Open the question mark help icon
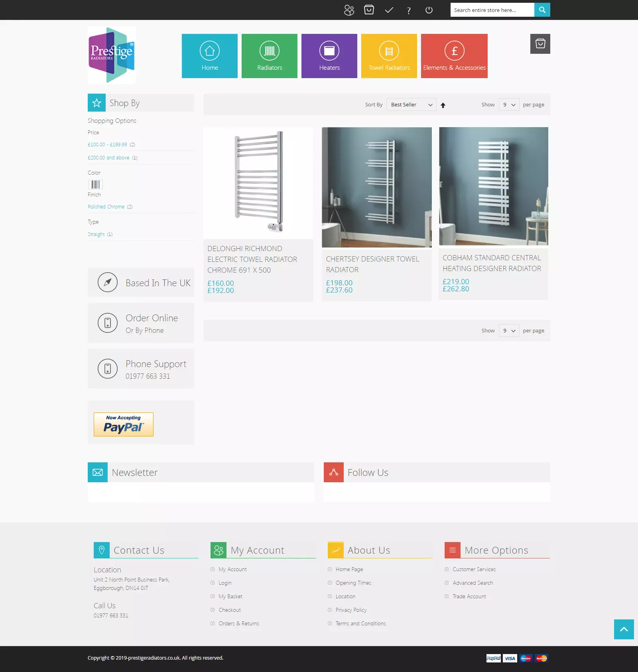Screen dimensions: 638x672 pyautogui.click(x=409, y=10)
